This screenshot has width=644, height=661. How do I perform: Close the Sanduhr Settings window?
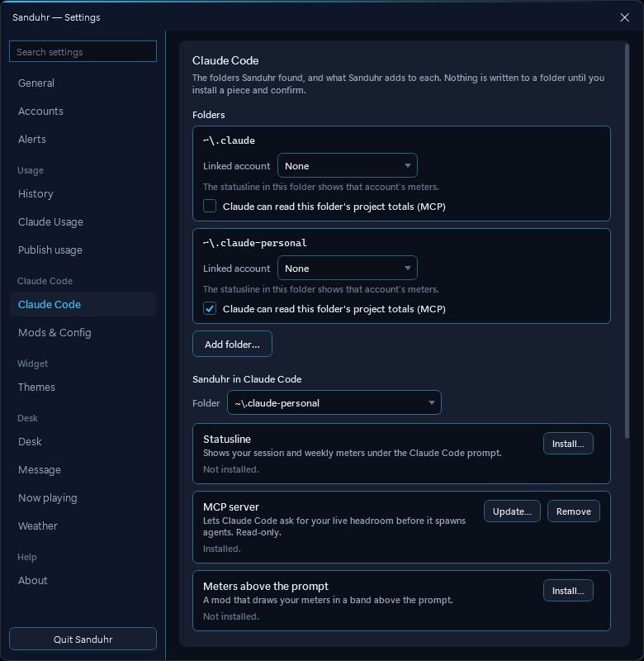coord(625,17)
